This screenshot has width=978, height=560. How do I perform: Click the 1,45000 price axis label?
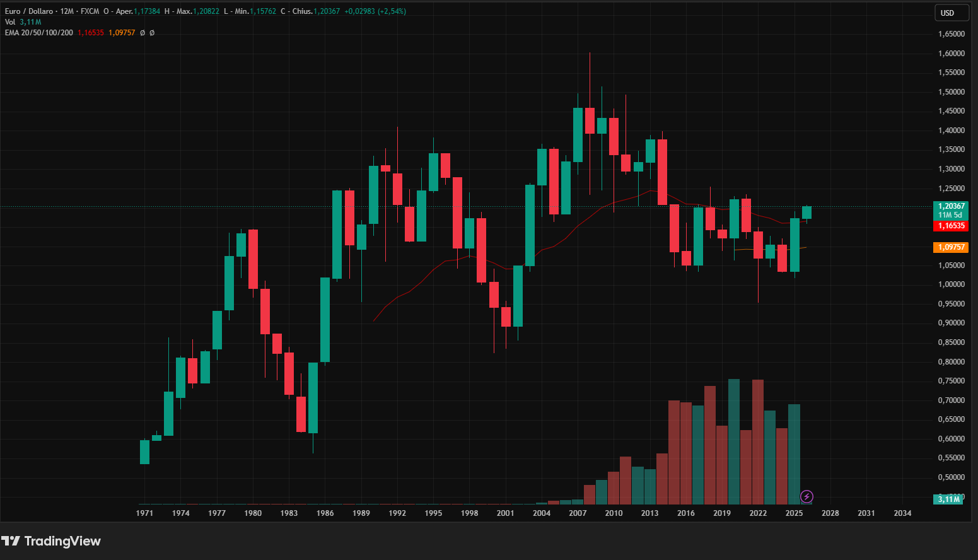pos(952,111)
